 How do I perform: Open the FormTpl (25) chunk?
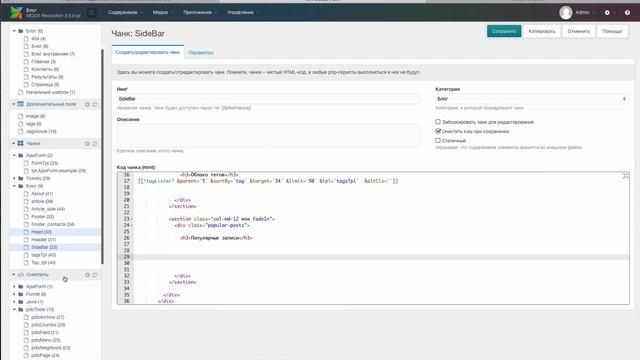point(44,163)
